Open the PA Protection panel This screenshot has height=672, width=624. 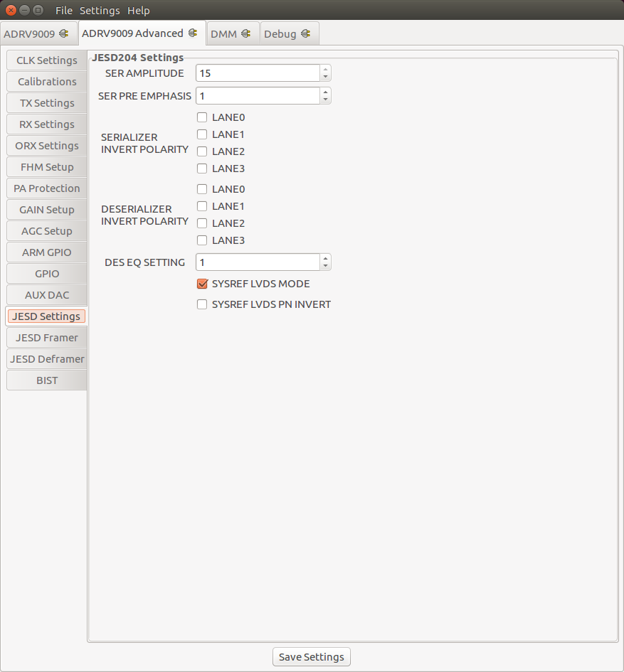[x=46, y=188]
